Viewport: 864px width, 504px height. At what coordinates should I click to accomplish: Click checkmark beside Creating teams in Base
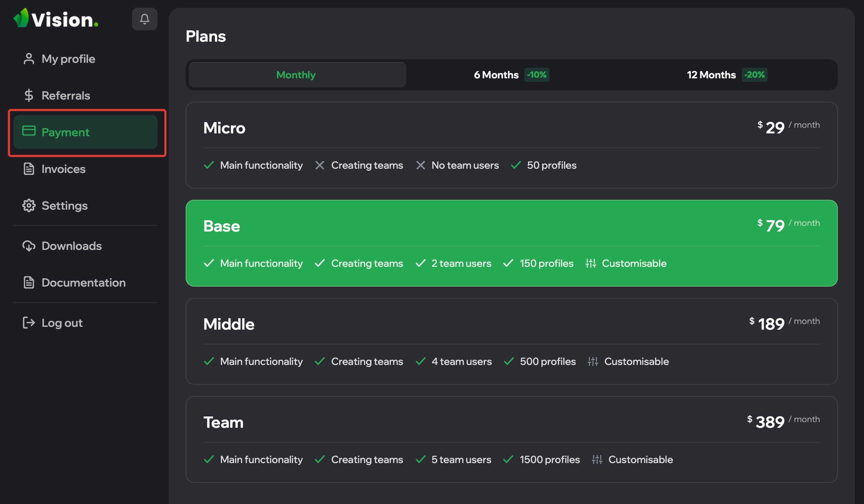click(320, 263)
